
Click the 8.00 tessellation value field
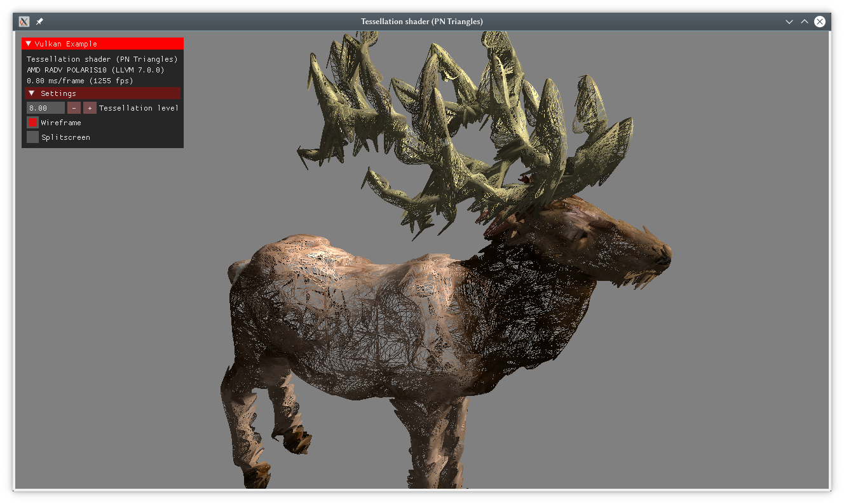click(x=45, y=108)
